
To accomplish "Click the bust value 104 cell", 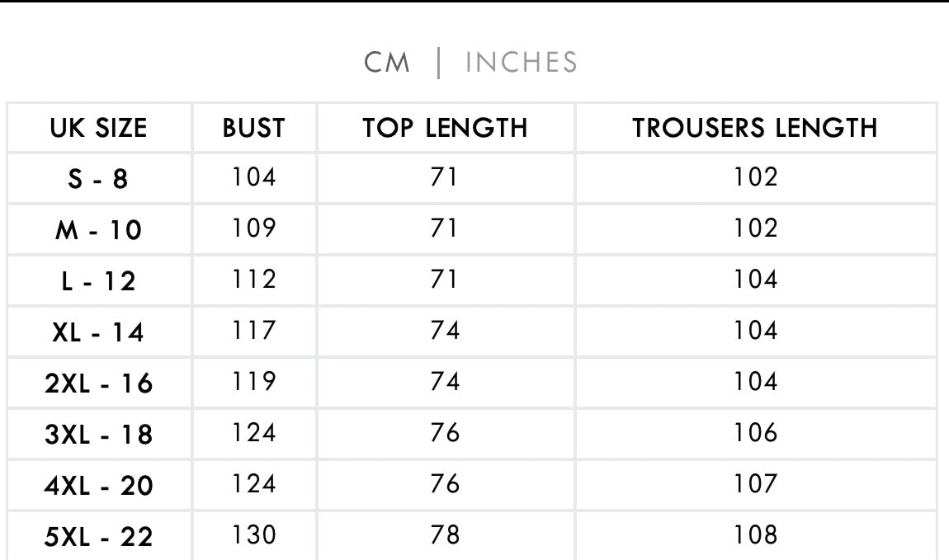I will coord(253,177).
